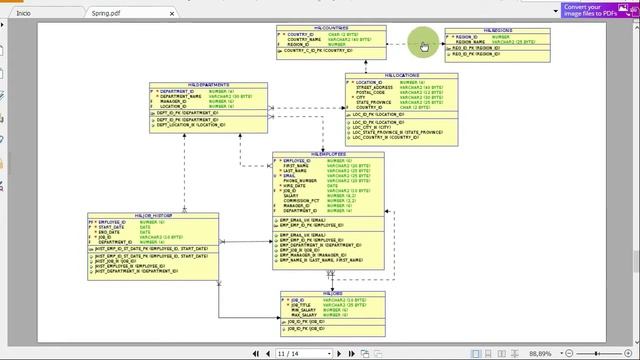640x360 pixels.
Task: Click the HR.EMPLOYEES table title
Action: [328, 154]
